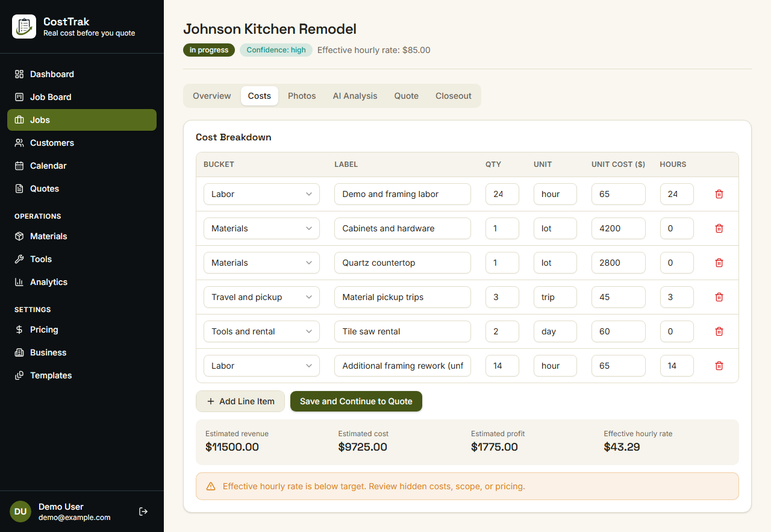Viewport: 771px width, 532px height.
Task: Click the Business building icon
Action: pyautogui.click(x=19, y=352)
